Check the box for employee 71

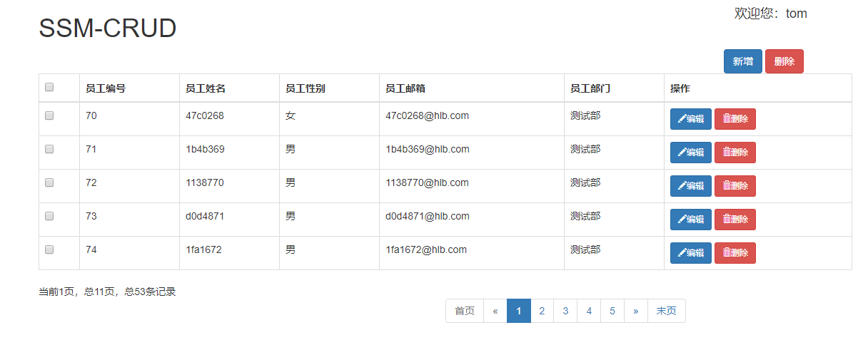point(49,149)
